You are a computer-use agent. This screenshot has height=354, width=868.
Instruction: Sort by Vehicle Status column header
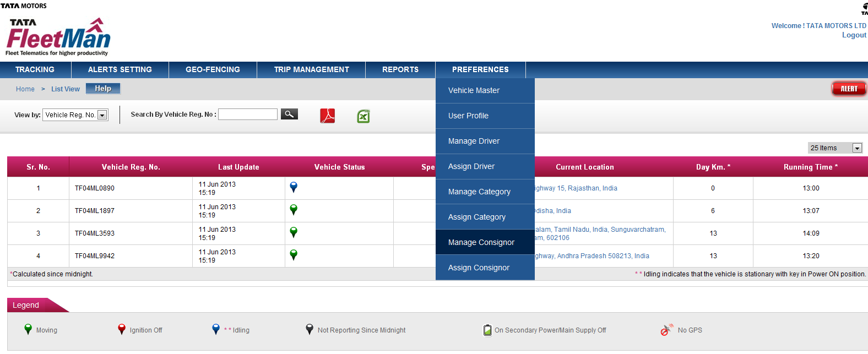pyautogui.click(x=339, y=167)
